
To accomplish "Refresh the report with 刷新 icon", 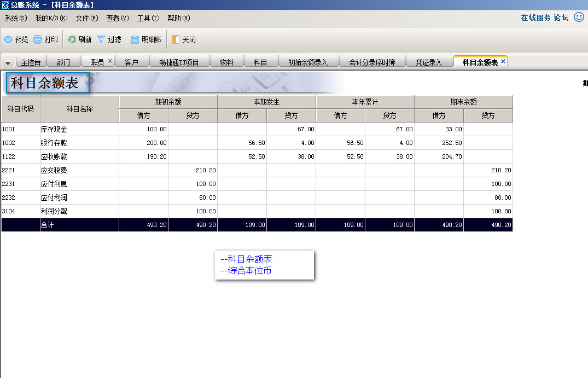I will (72, 39).
